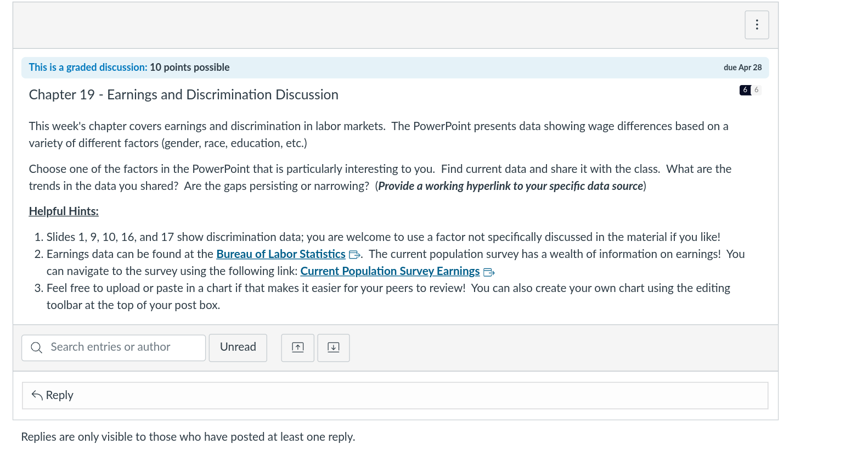Click the dark unread replies count badge

(745, 90)
